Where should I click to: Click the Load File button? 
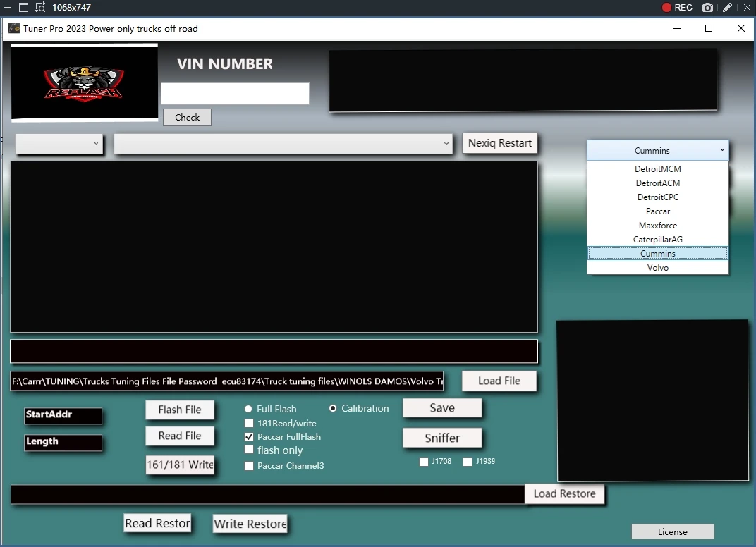coord(499,381)
